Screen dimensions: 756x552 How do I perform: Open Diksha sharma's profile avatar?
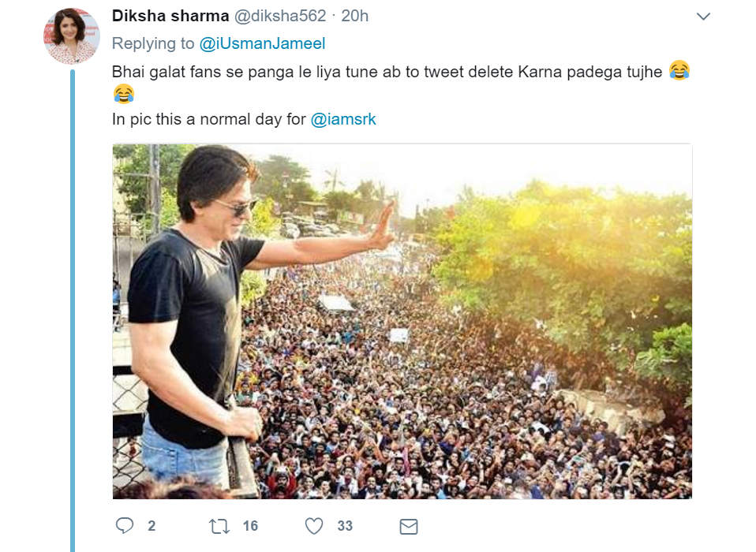coord(72,36)
